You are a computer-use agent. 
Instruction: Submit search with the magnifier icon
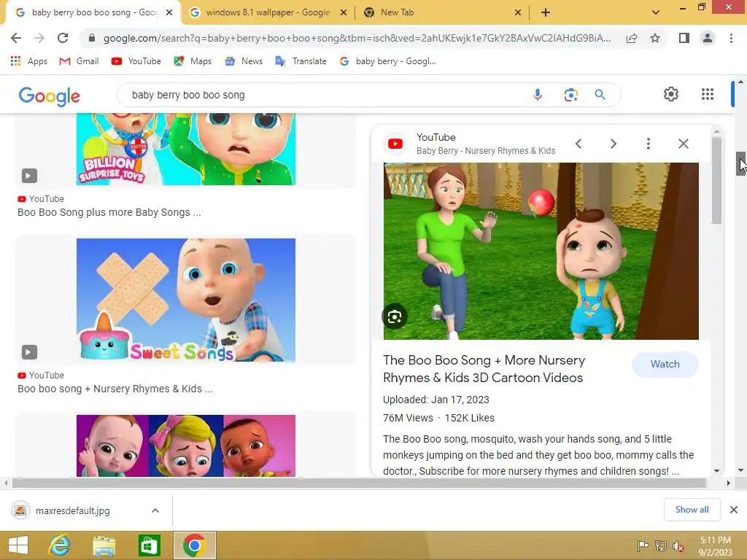pos(600,95)
